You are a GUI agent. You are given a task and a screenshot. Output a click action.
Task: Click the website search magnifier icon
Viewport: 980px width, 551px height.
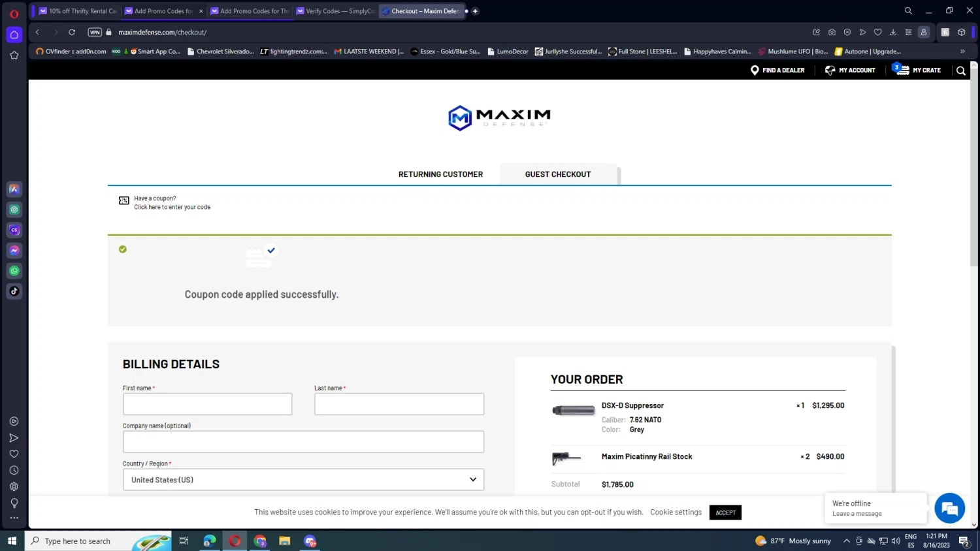coord(961,71)
